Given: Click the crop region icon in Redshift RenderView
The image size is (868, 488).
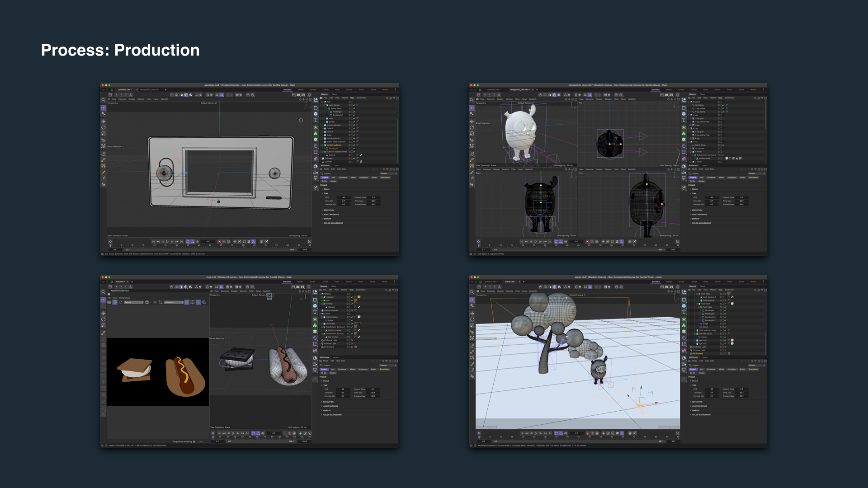Looking at the screenshot, I should 160,302.
